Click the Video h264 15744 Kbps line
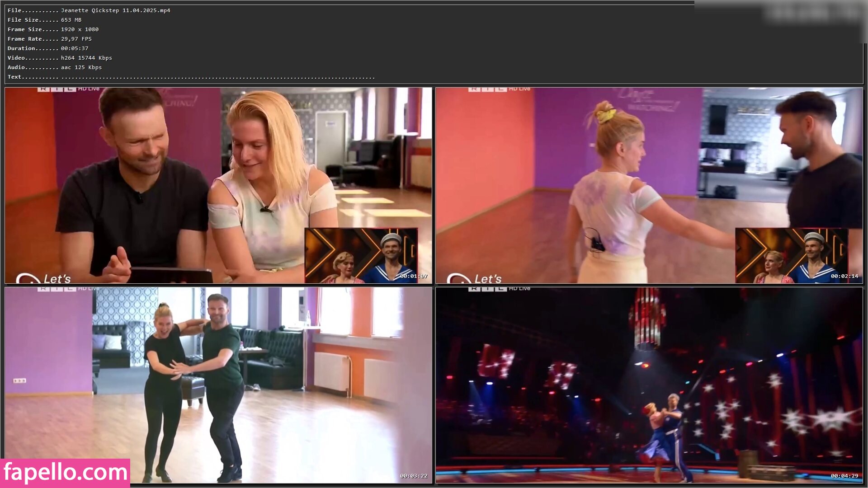 pyautogui.click(x=60, y=58)
